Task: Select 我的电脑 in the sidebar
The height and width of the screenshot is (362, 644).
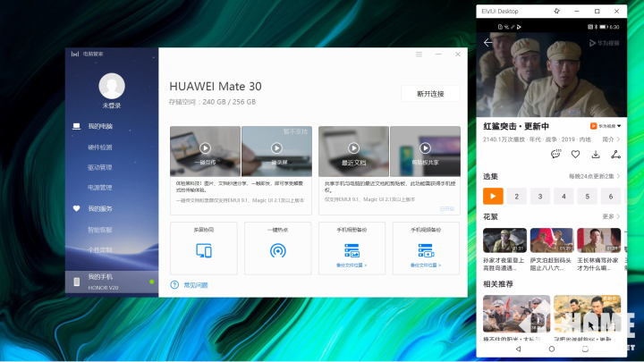Action: point(100,126)
